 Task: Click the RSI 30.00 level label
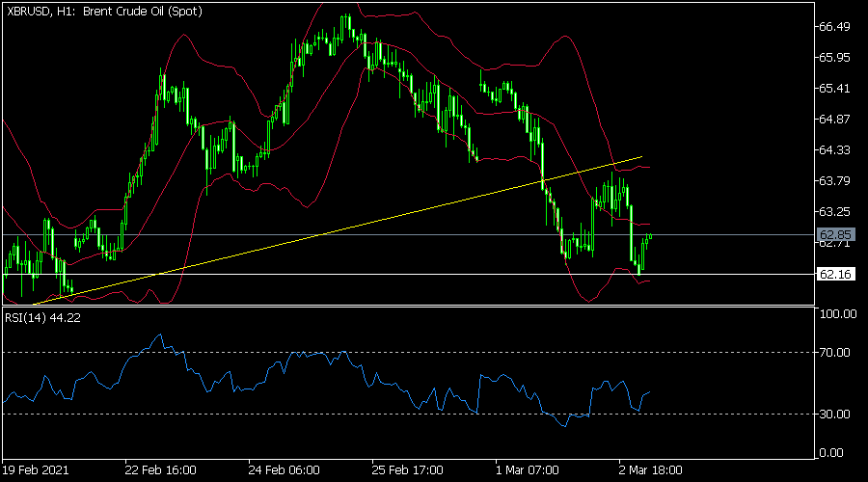[x=835, y=414]
